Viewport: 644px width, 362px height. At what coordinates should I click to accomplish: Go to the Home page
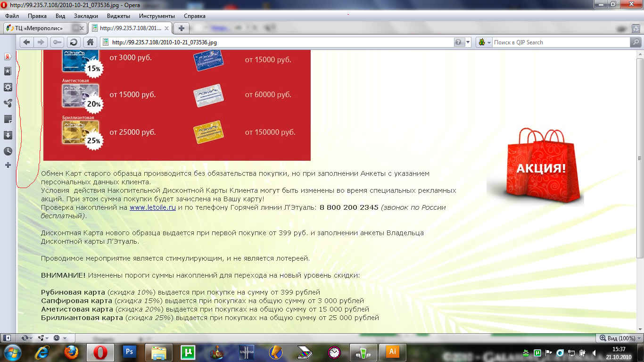point(90,42)
